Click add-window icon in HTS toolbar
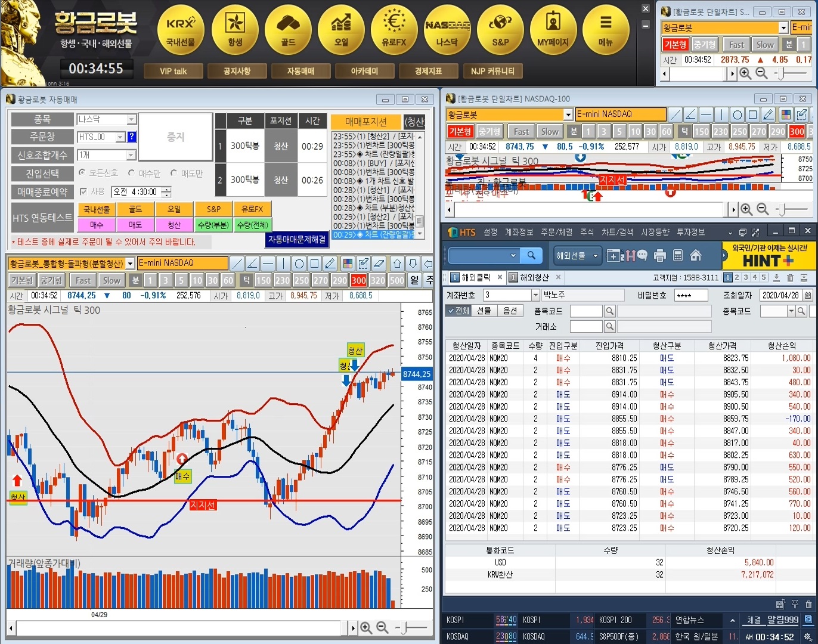The image size is (818, 644). click(613, 256)
